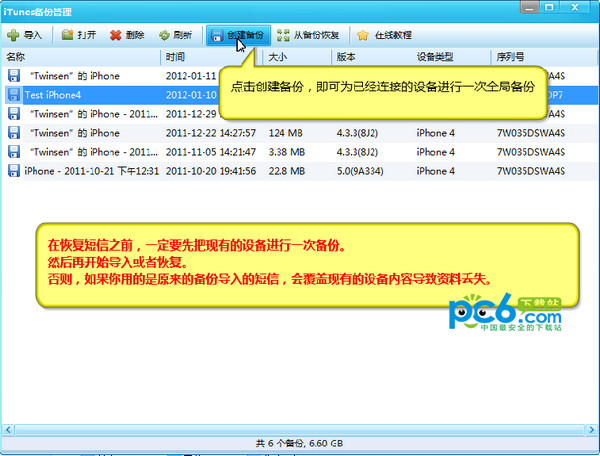This screenshot has height=456, width=600.
Task: Sort by the 设备类型 column header
Action: pos(435,57)
